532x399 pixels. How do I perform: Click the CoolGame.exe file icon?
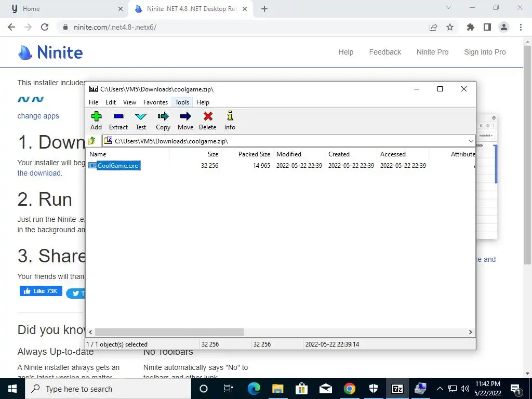(x=92, y=166)
